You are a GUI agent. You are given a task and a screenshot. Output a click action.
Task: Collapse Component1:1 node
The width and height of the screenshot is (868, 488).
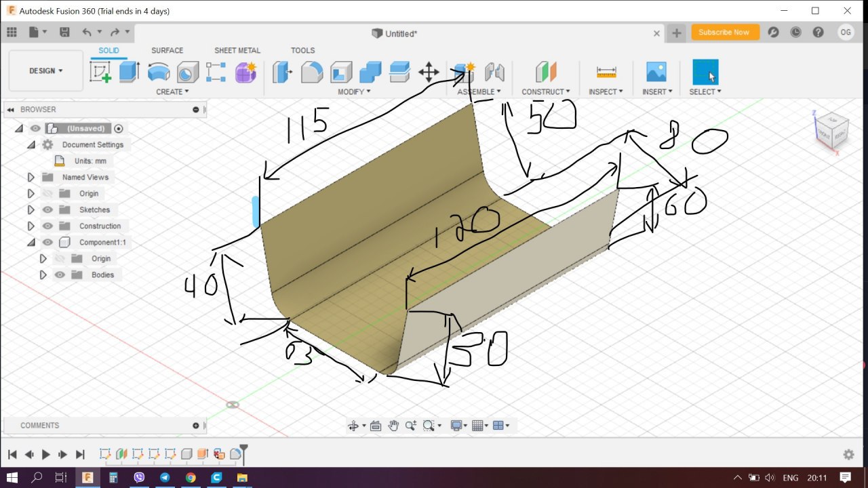click(31, 242)
